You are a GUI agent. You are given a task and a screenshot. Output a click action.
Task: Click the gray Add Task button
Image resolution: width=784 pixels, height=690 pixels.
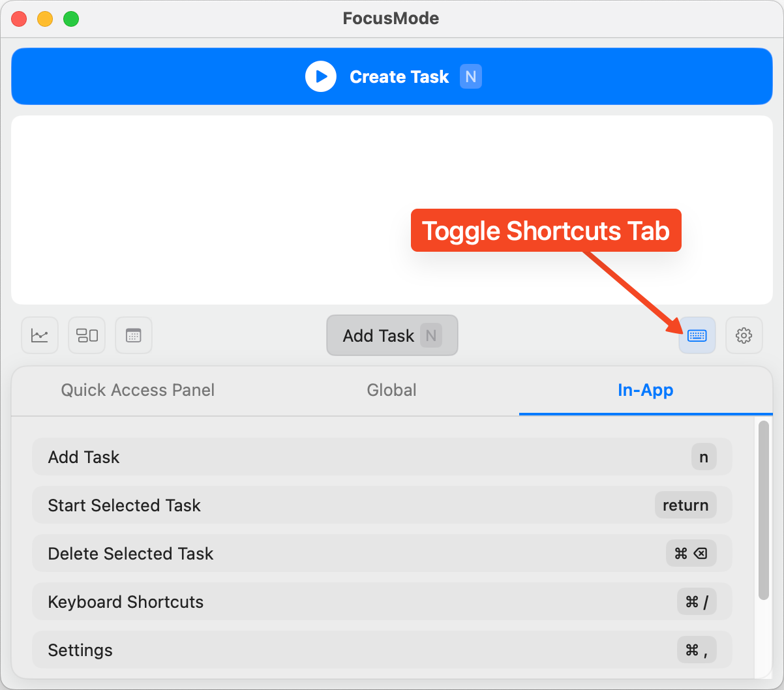391,335
